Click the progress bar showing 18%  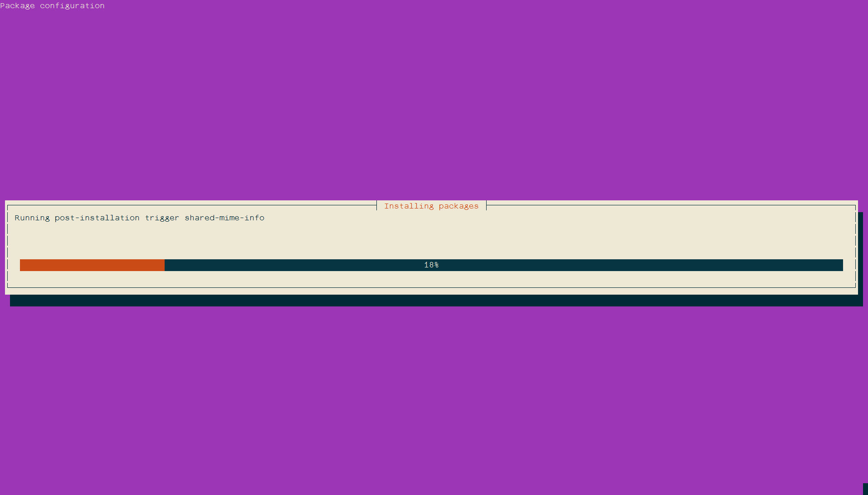click(431, 265)
